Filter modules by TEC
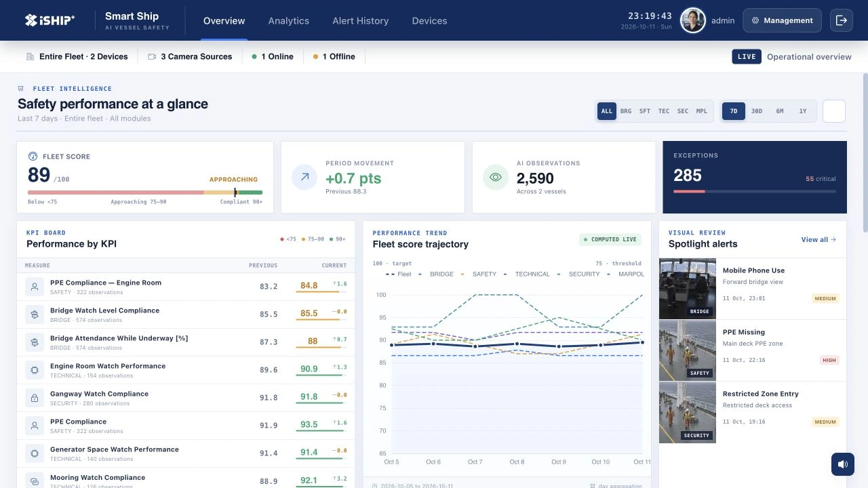The image size is (868, 488). tap(664, 111)
